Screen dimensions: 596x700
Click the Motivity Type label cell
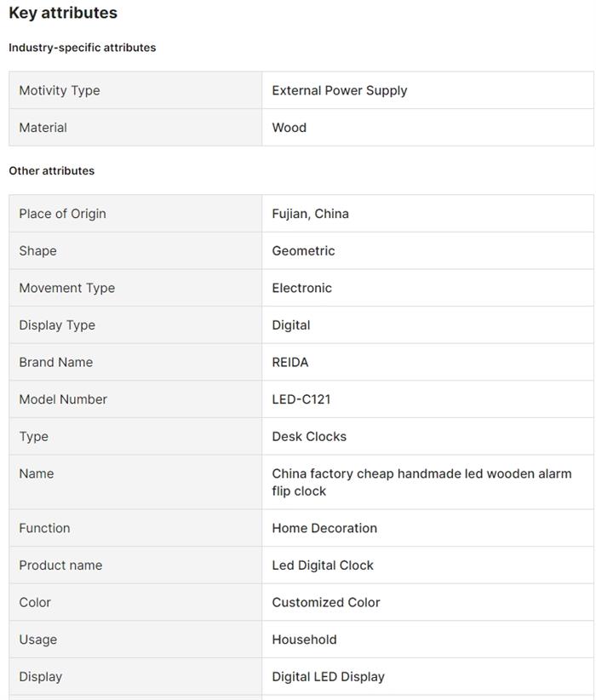point(60,90)
